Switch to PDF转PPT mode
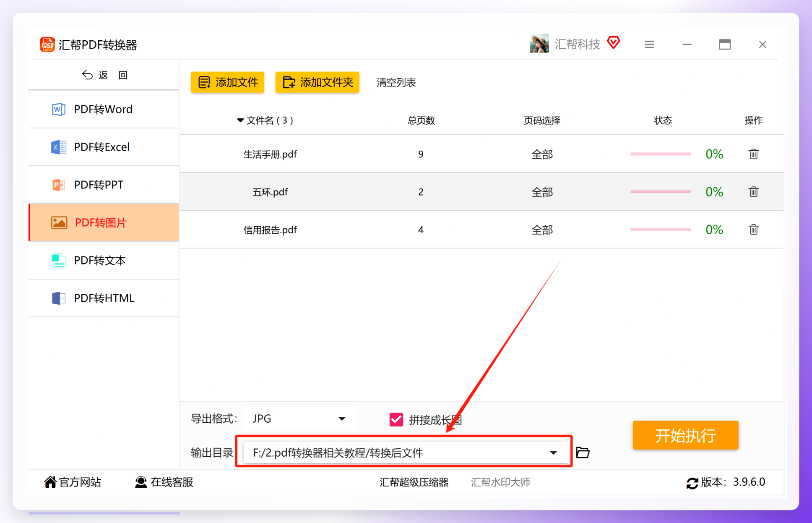 coord(104,185)
